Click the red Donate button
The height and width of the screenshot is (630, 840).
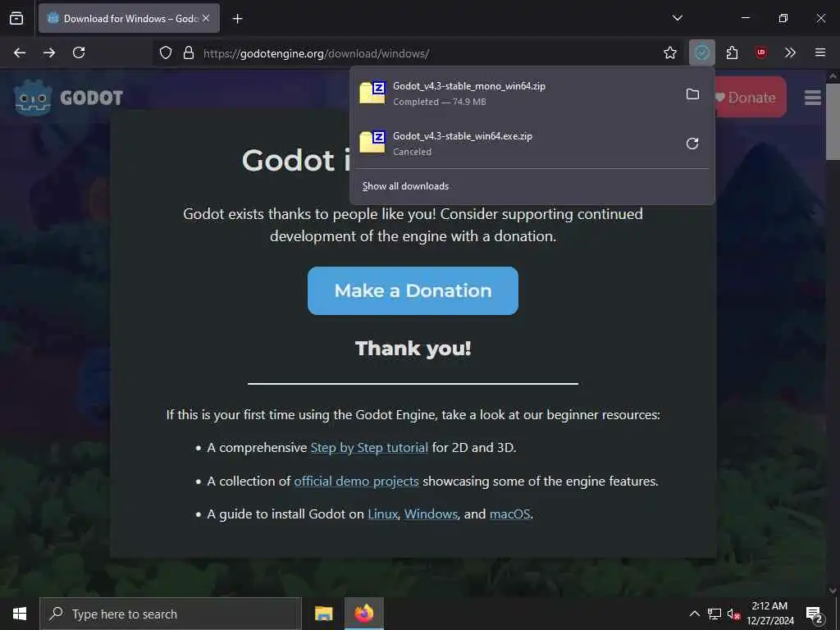[751, 98]
